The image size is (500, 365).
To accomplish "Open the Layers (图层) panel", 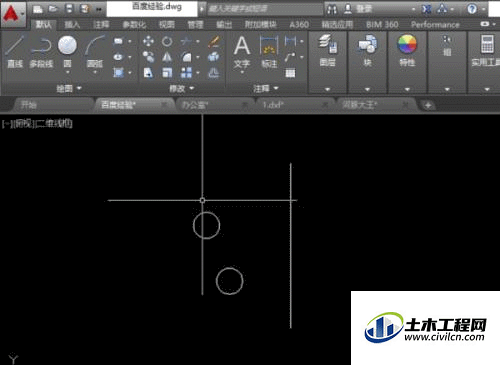I will point(327,50).
